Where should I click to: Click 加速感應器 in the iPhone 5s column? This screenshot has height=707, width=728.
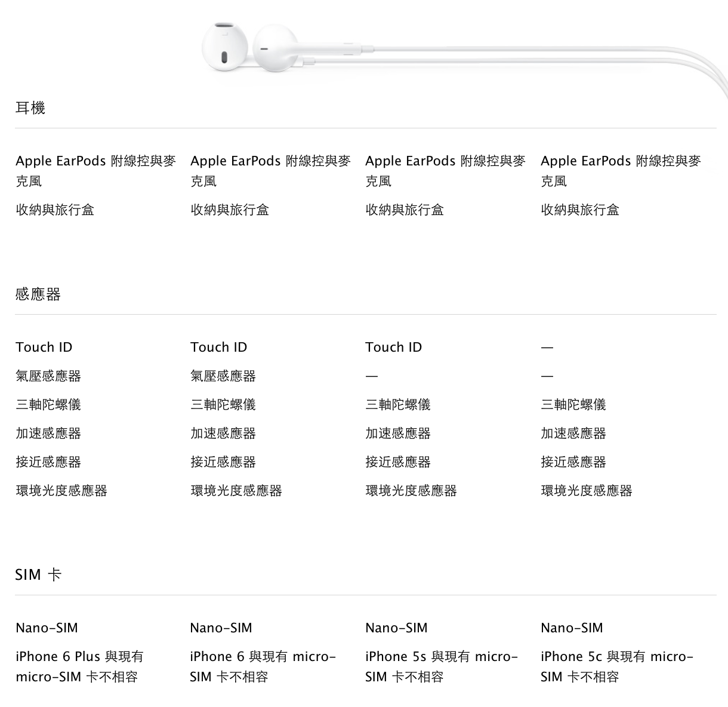pos(398,434)
